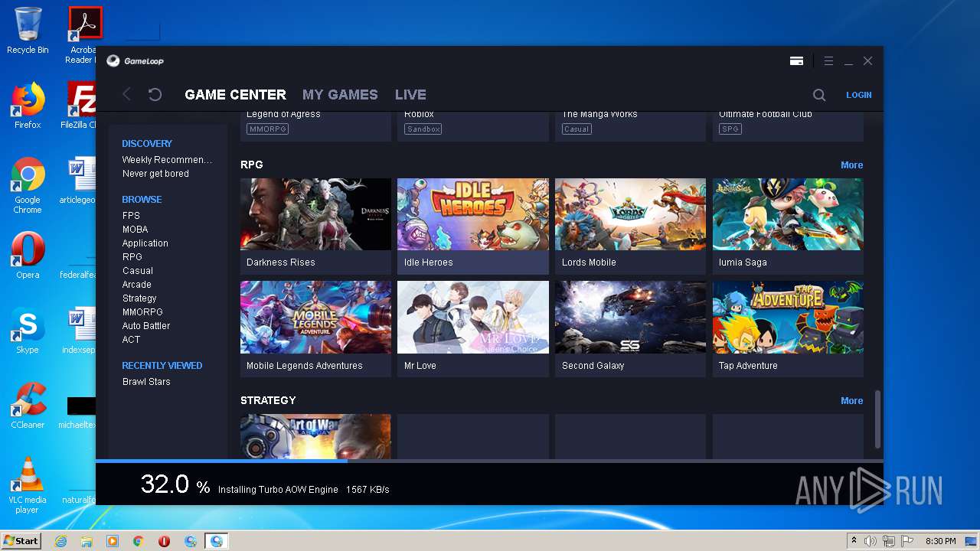This screenshot has height=551, width=980.
Task: Click Internet Explorer taskbar icon
Action: [60, 541]
